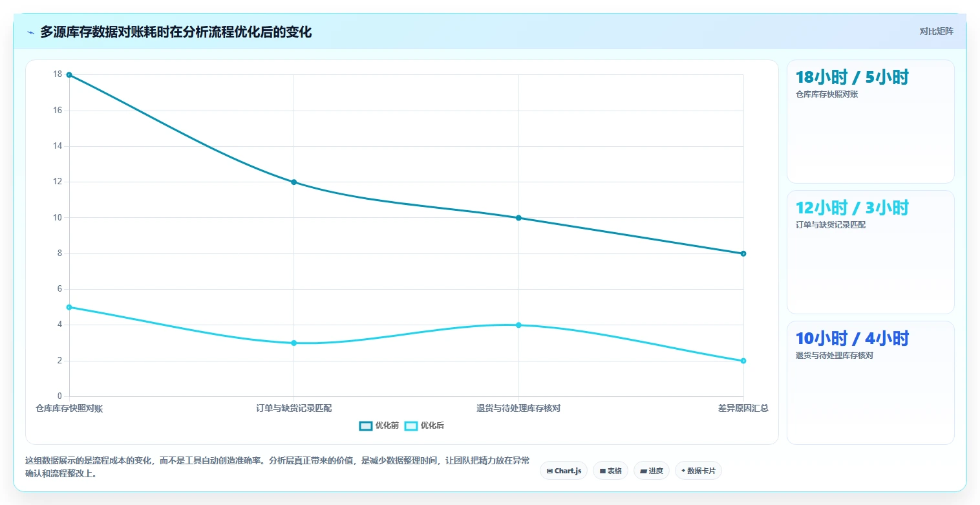980x505 pixels.
Task: Select the 进度 tag
Action: (x=652, y=471)
